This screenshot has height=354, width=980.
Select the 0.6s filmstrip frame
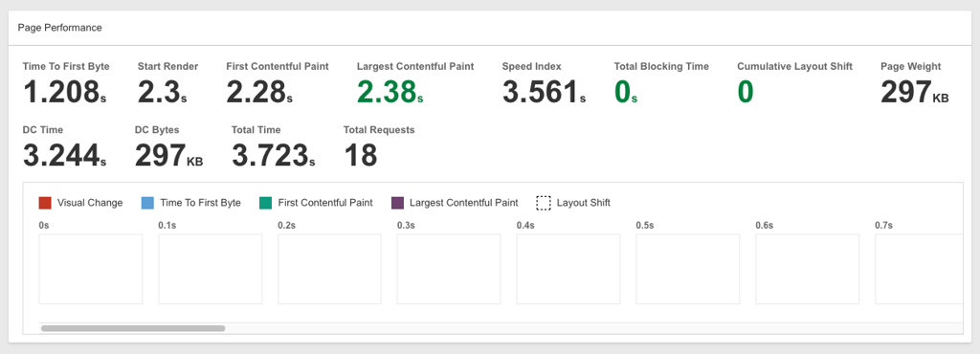click(x=808, y=269)
